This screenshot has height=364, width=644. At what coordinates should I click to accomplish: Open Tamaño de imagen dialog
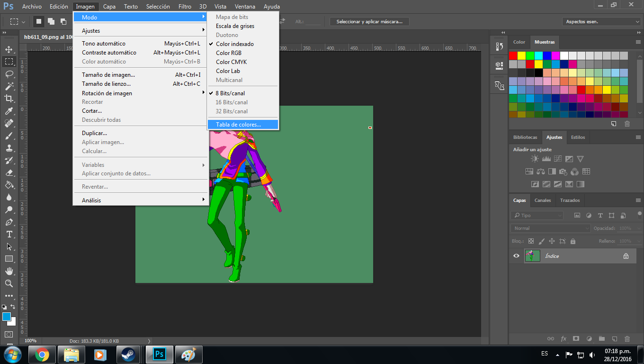click(108, 75)
